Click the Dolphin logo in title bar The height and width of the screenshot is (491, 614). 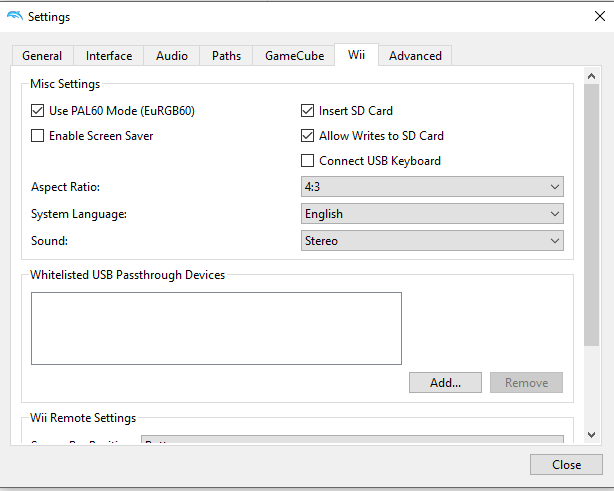15,16
